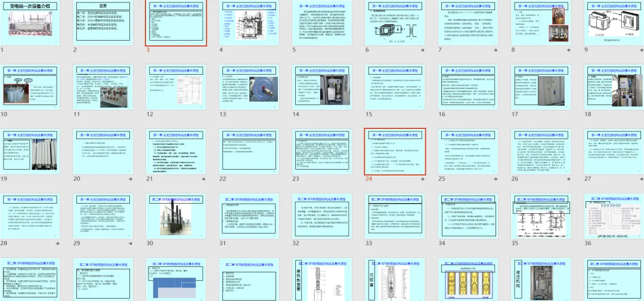The image size is (644, 301).
Task: Select slide 14 thumbnail
Action: click(x=323, y=87)
